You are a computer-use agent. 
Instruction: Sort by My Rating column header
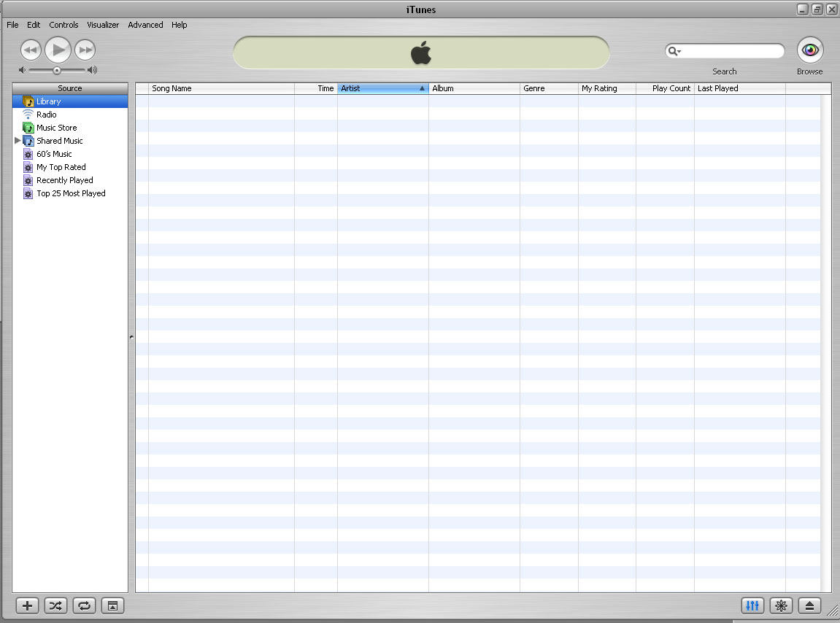607,88
